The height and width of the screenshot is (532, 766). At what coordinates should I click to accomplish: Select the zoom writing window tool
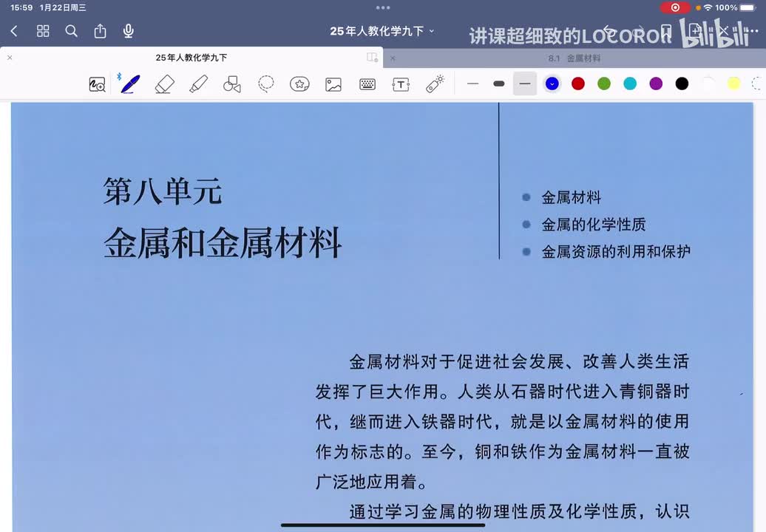97,84
